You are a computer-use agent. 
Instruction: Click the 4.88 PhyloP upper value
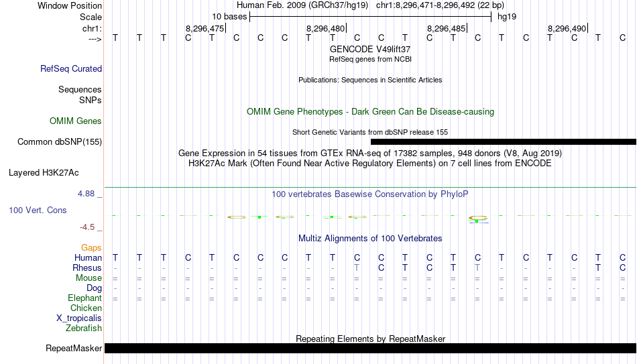(x=86, y=194)
